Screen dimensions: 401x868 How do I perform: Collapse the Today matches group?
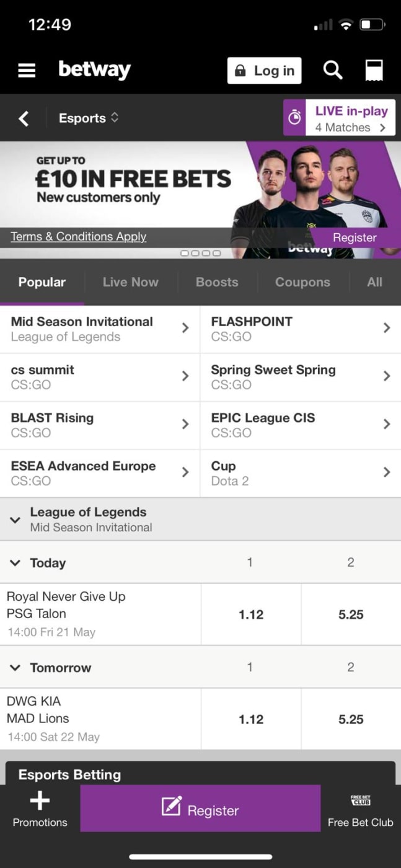tap(15, 562)
